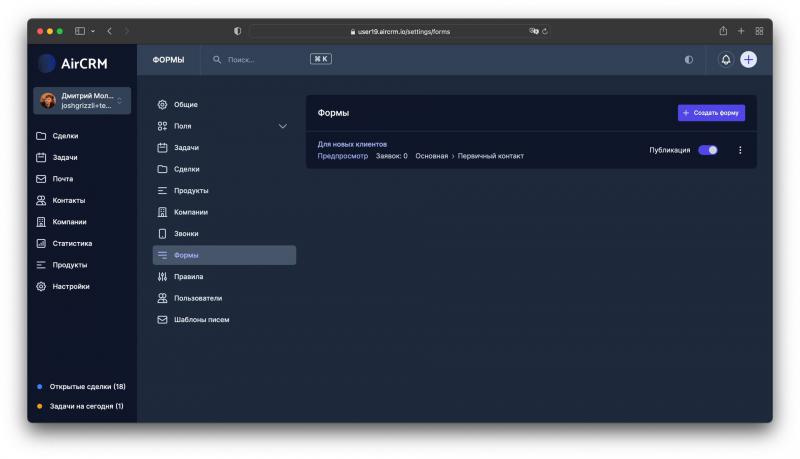Toggle the dark/light theme icon
The width and height of the screenshot is (800, 459).
pos(689,60)
